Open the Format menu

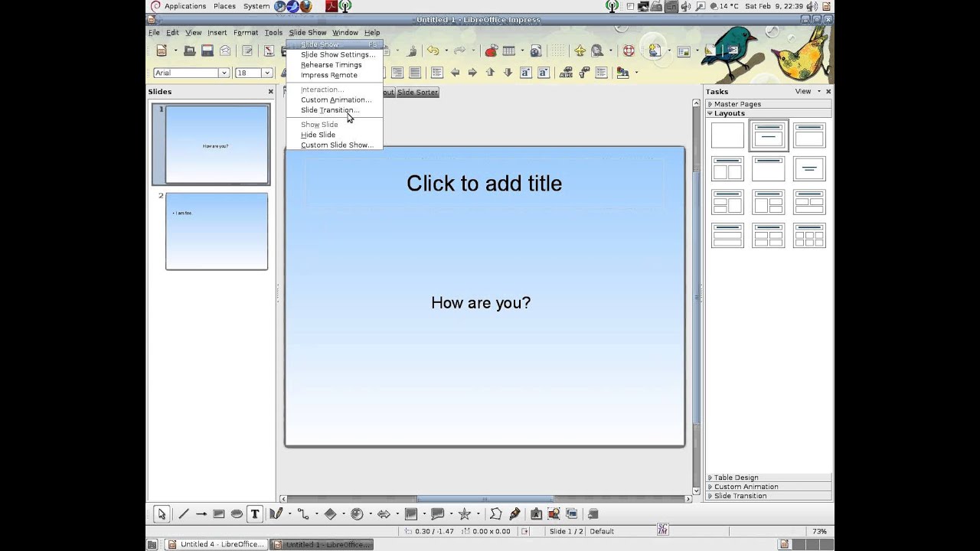[246, 33]
